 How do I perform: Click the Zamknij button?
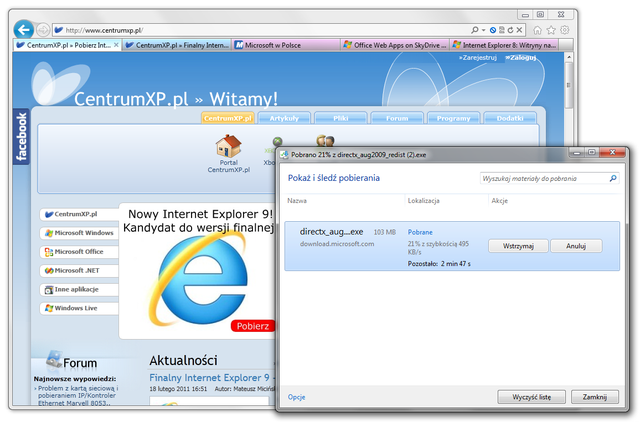pos(595,397)
